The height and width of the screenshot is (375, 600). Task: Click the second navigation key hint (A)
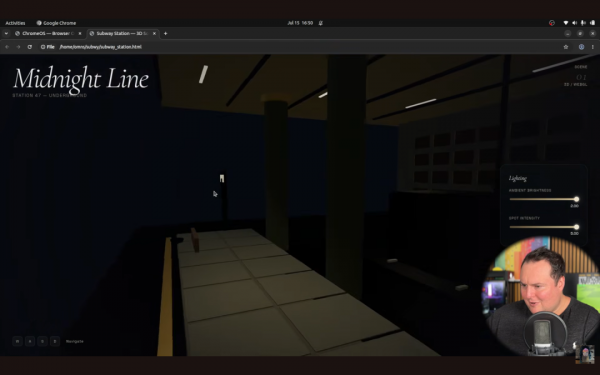(30, 341)
